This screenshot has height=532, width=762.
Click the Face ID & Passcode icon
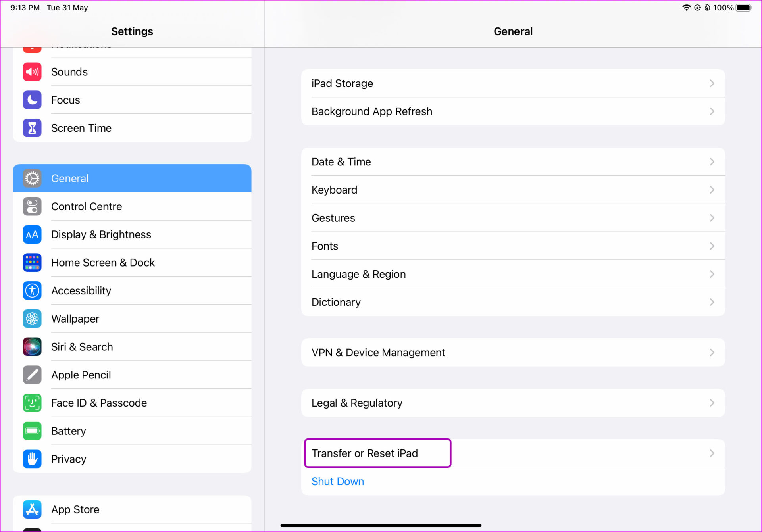click(x=32, y=403)
